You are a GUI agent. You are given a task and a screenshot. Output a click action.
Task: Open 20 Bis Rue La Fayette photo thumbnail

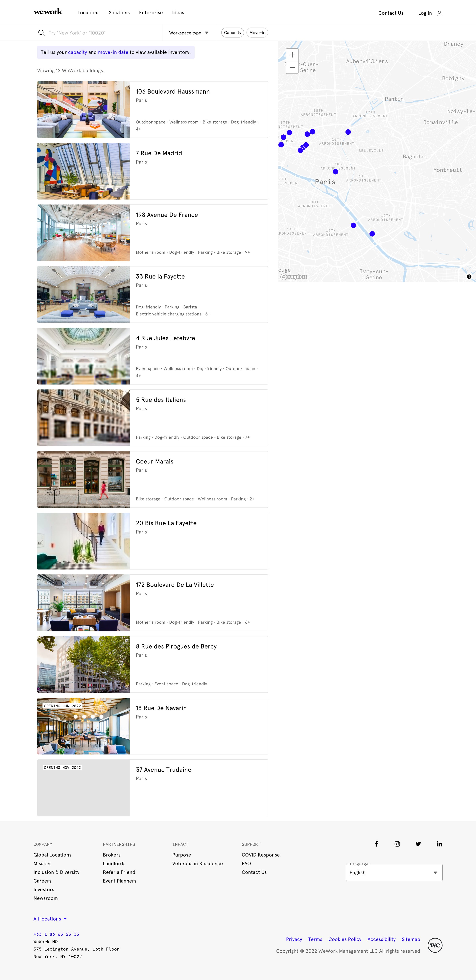[83, 541]
